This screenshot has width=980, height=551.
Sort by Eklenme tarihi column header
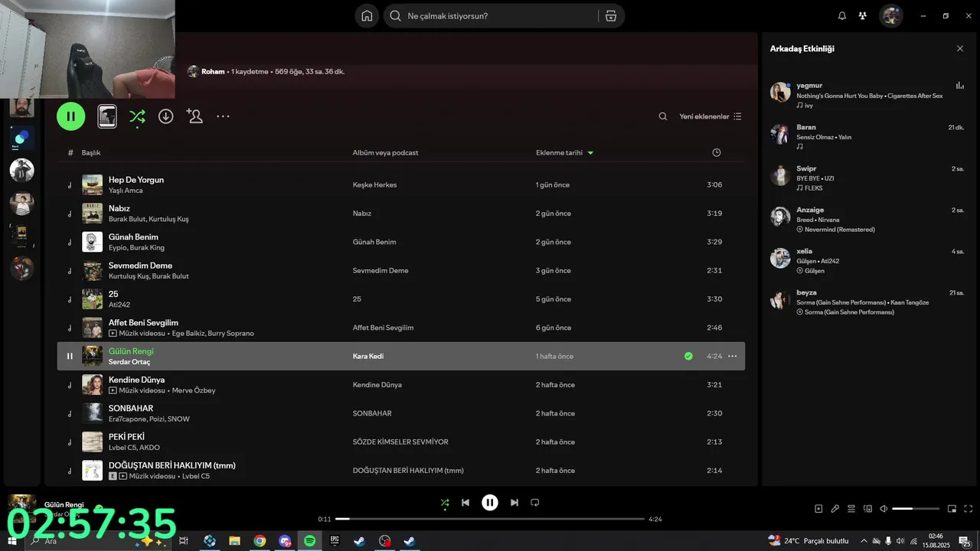(559, 152)
